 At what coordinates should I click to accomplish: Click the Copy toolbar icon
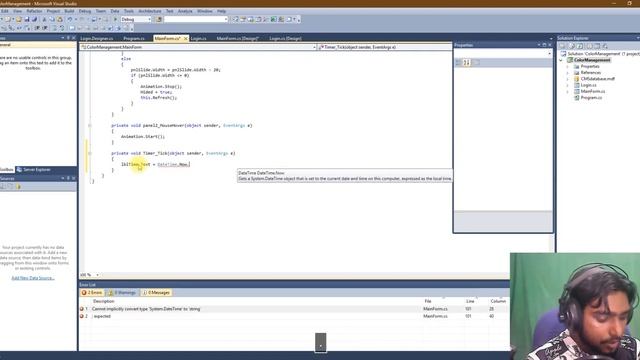coord(52,19)
